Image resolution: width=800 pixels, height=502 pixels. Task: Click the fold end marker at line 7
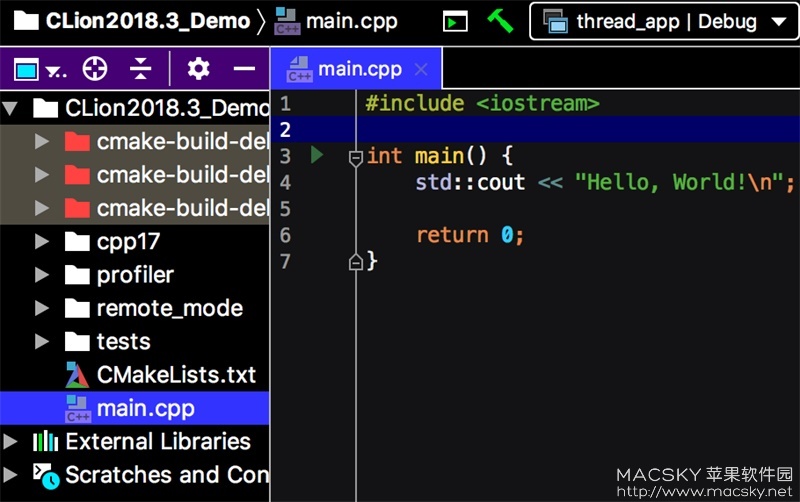pos(356,262)
